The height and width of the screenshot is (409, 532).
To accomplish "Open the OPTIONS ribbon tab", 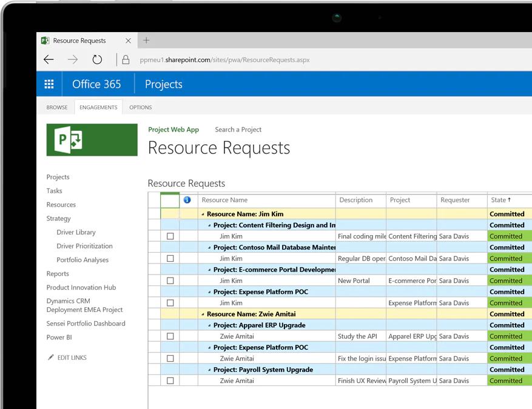I will [x=141, y=107].
